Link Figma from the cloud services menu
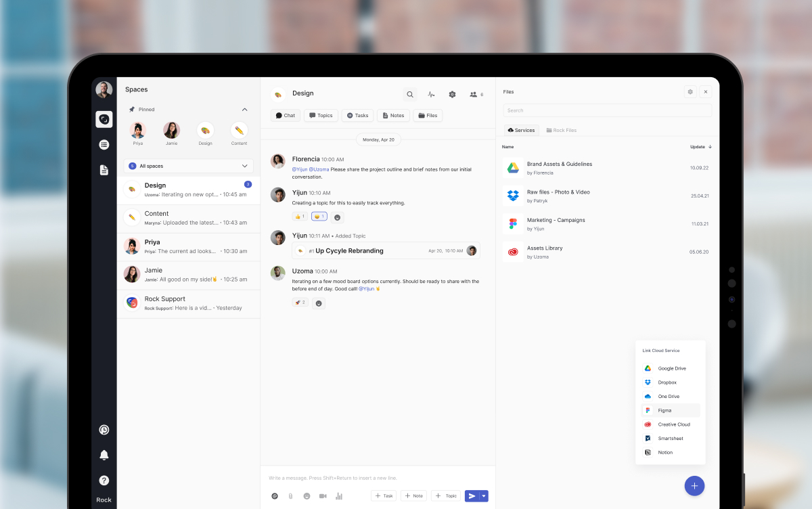This screenshot has height=509, width=812. coord(666,410)
